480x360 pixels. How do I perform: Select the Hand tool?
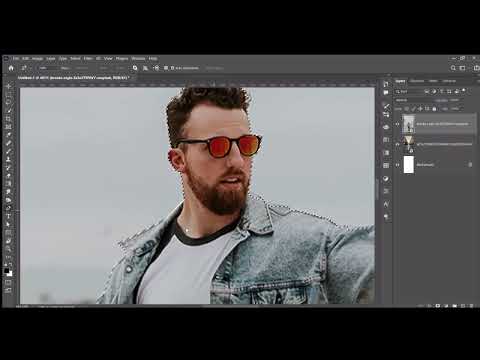9,241
